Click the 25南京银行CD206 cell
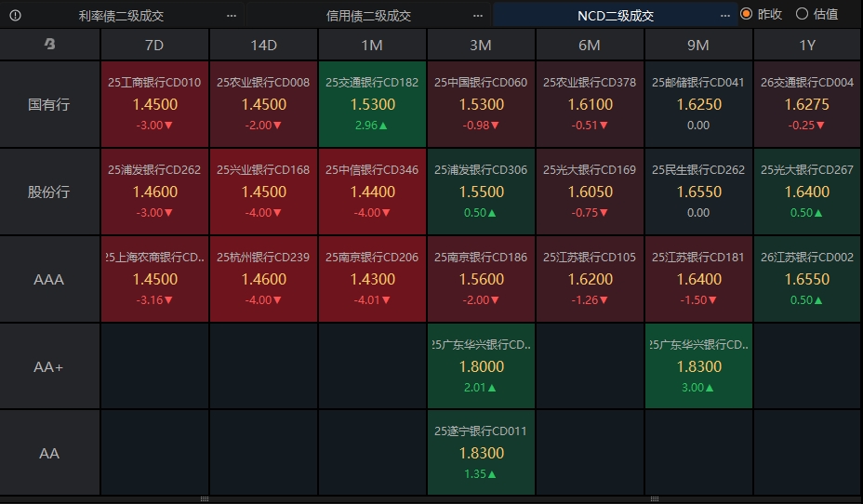Image resolution: width=863 pixels, height=504 pixels. click(x=372, y=279)
